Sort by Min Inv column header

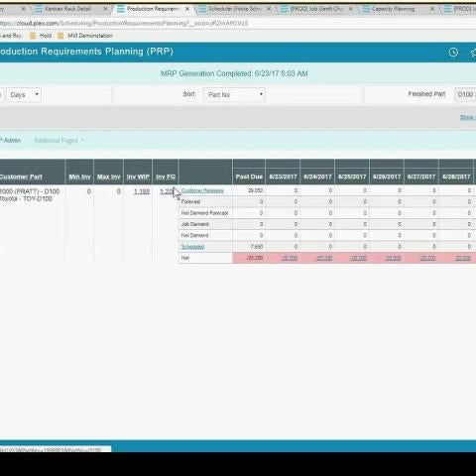click(x=79, y=177)
